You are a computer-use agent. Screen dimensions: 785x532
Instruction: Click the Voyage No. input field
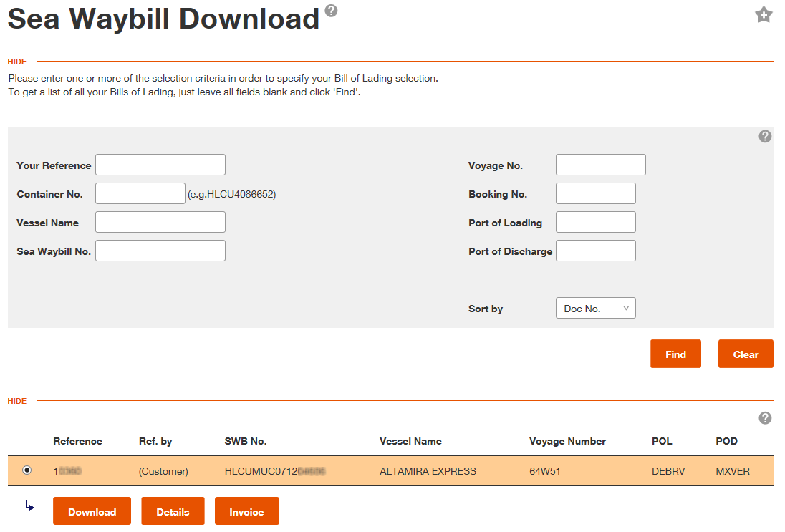click(600, 165)
